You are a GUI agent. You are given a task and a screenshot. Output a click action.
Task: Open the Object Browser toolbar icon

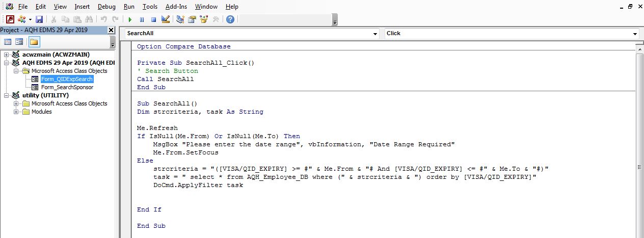(204, 19)
